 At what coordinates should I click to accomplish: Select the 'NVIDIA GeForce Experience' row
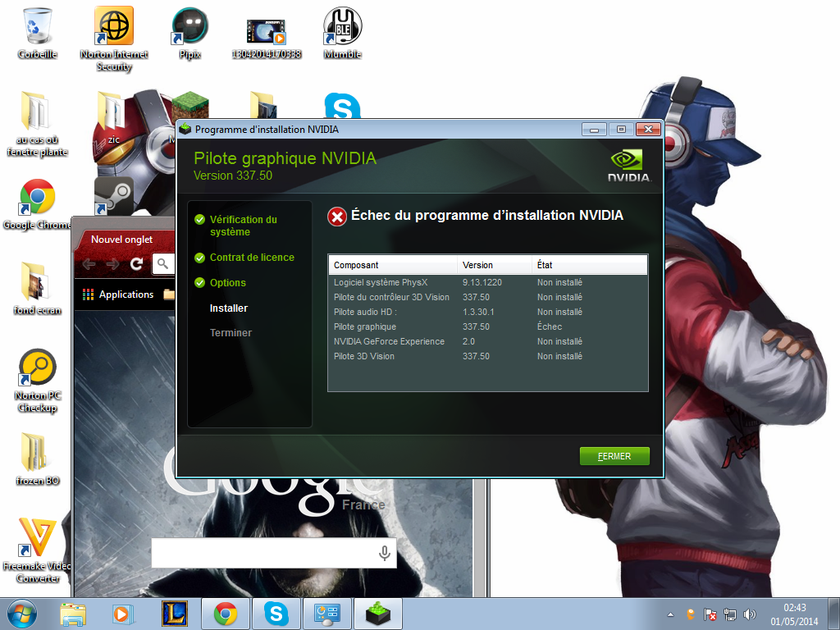pos(487,341)
